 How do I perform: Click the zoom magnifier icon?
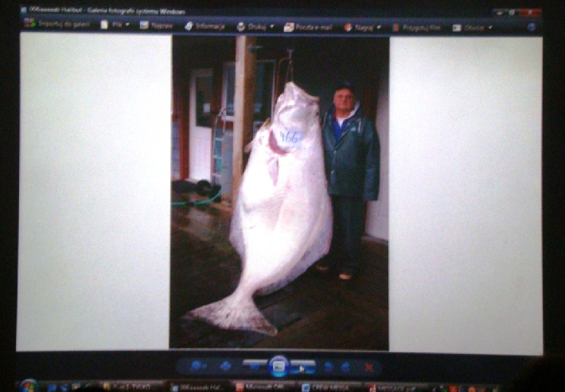pyautogui.click(x=196, y=366)
